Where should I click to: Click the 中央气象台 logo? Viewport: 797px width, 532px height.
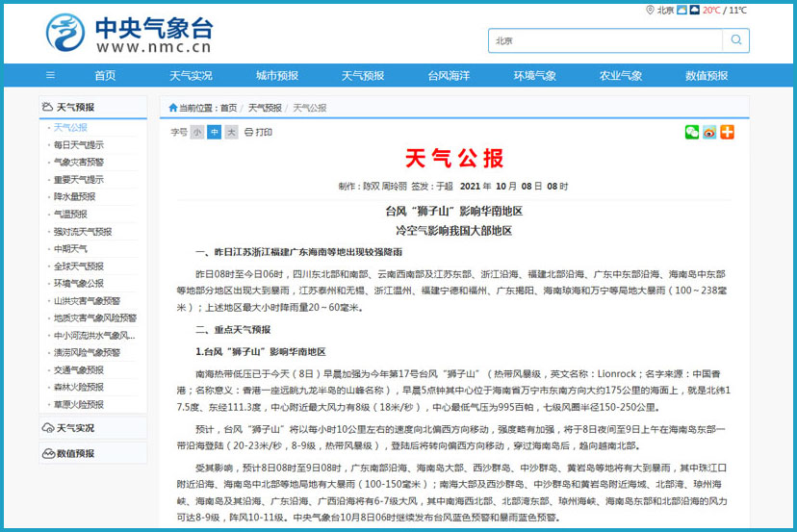(128, 34)
